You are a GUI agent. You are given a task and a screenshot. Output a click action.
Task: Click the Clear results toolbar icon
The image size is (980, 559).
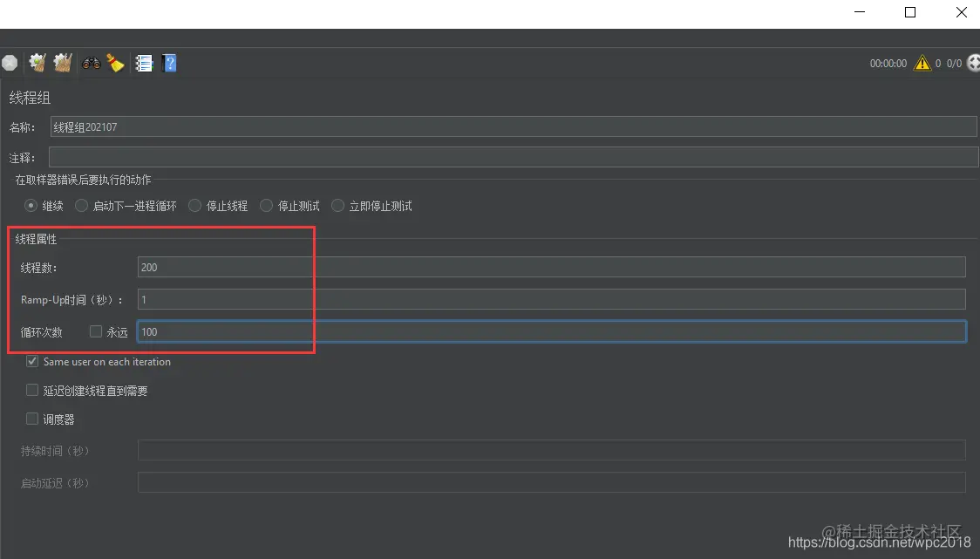point(37,63)
